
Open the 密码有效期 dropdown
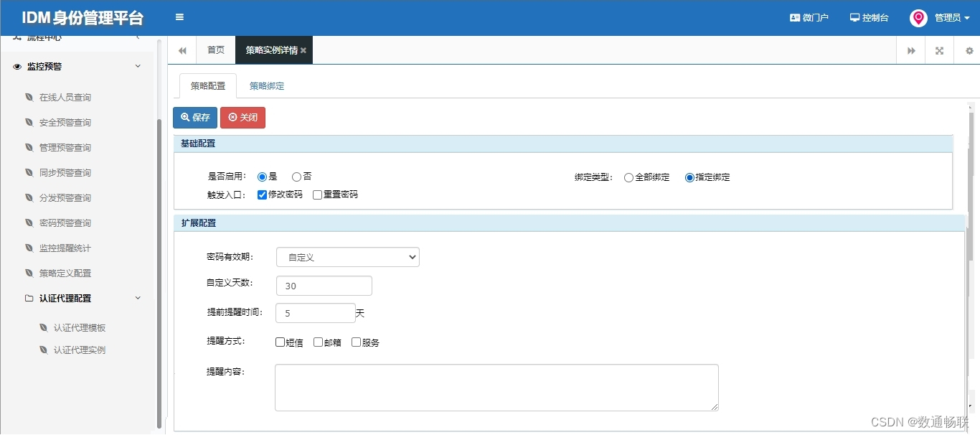tap(348, 257)
